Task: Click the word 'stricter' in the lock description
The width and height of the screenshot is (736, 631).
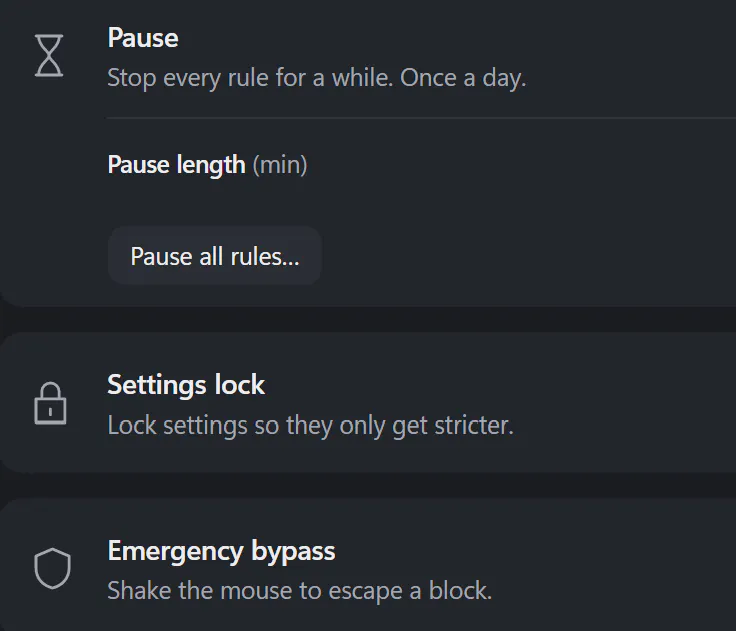Action: pyautogui.click(x=474, y=425)
